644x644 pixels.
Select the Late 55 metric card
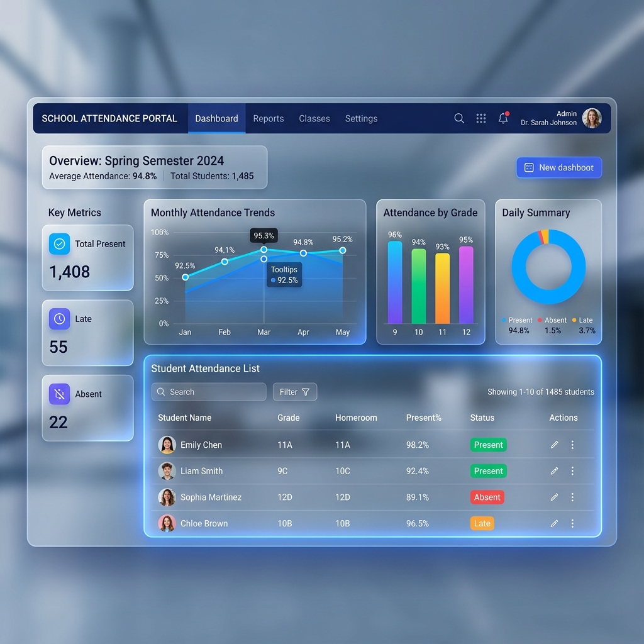[87, 333]
